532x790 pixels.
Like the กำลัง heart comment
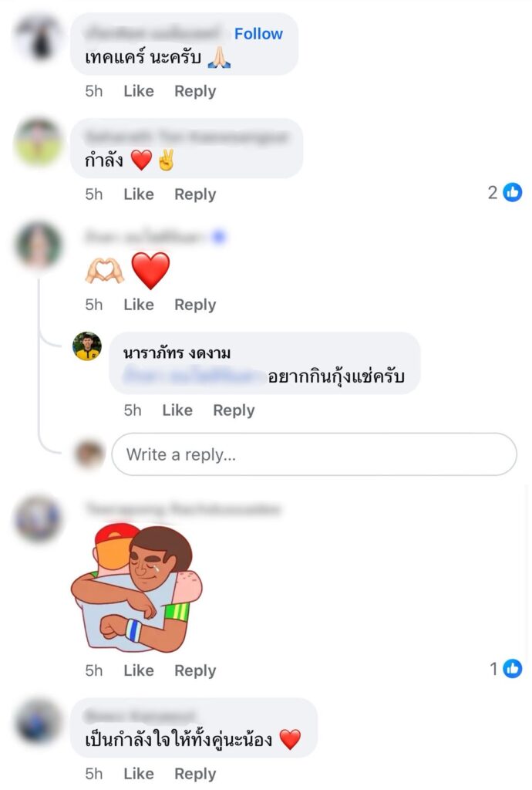pyautogui.click(x=139, y=194)
